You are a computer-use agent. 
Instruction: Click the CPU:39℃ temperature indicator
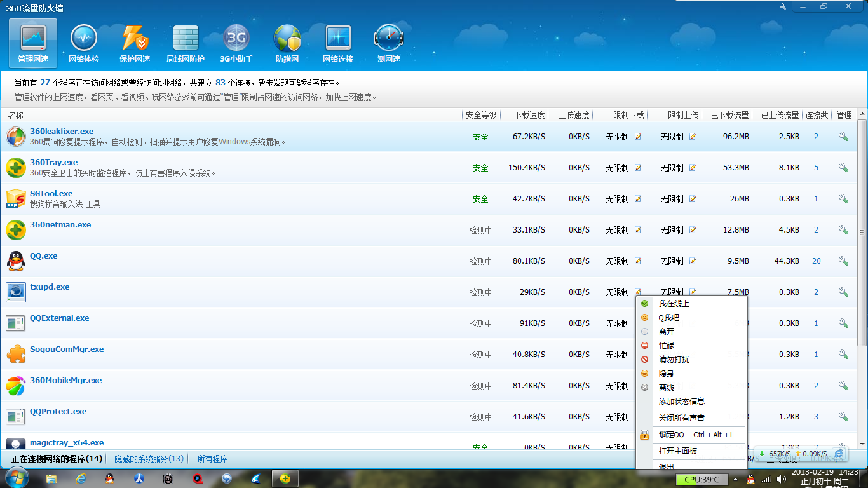(702, 479)
